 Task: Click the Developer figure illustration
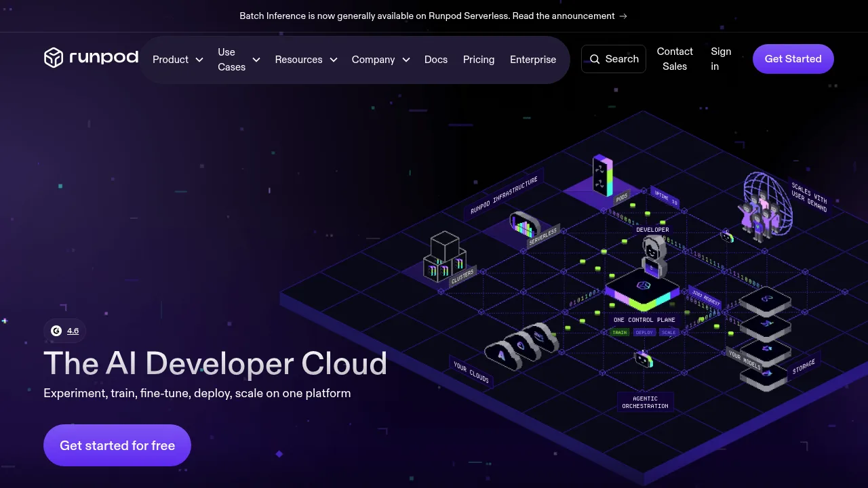pyautogui.click(x=654, y=256)
